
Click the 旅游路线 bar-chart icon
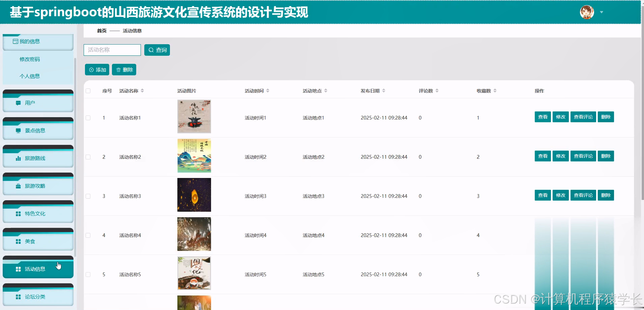tap(18, 158)
